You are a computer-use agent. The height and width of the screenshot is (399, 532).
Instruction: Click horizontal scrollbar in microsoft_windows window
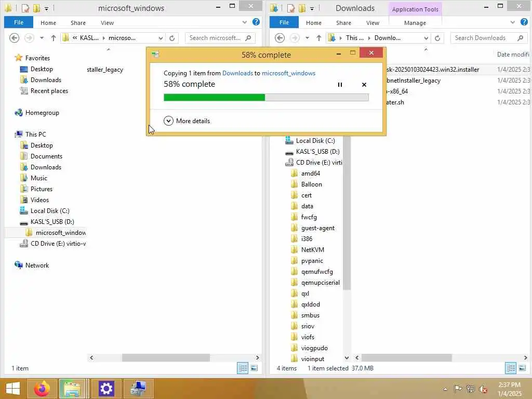(x=166, y=357)
